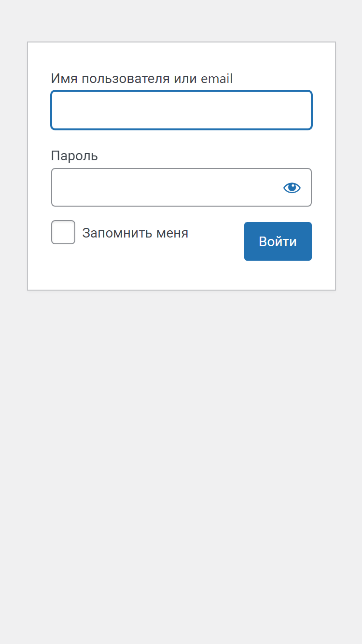Toggle password visibility eye icon
Image resolution: width=362 pixels, height=644 pixels.
(292, 188)
